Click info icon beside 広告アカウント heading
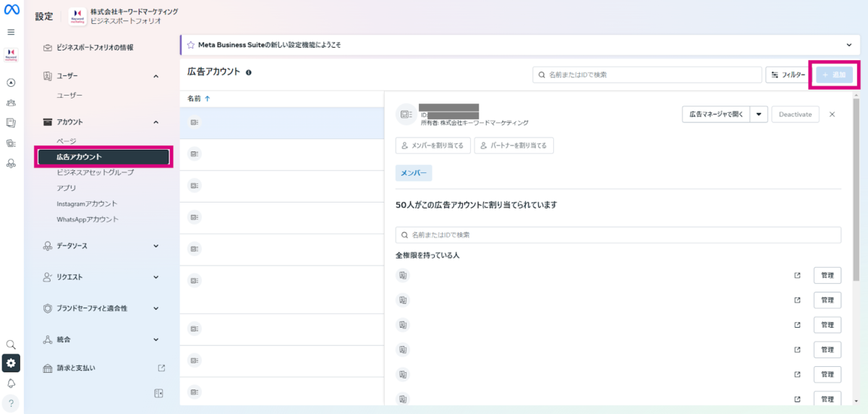The image size is (868, 414). tap(248, 72)
